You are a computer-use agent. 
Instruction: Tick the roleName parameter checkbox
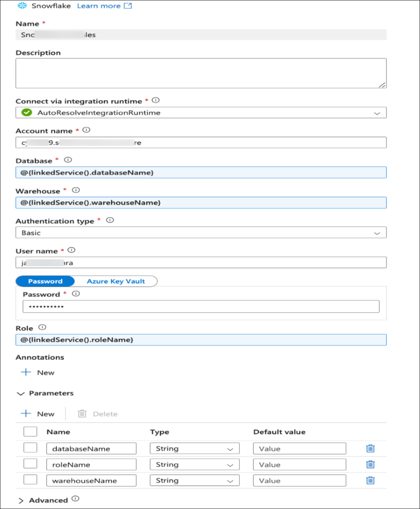30,464
